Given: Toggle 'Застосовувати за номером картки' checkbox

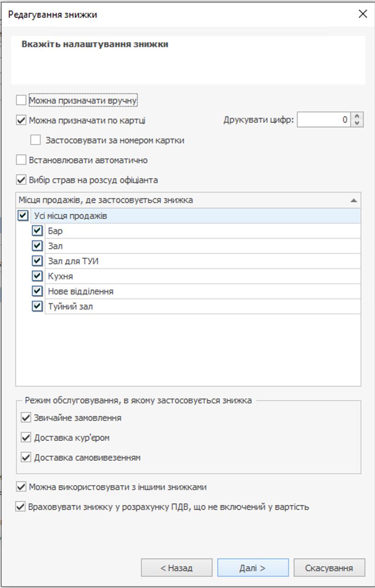Looking at the screenshot, I should pyautogui.click(x=35, y=140).
